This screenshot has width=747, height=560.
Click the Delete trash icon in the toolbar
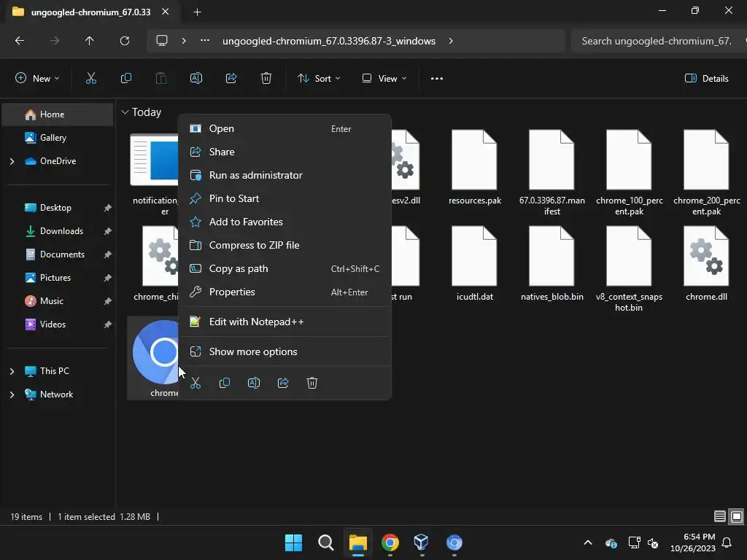click(266, 79)
